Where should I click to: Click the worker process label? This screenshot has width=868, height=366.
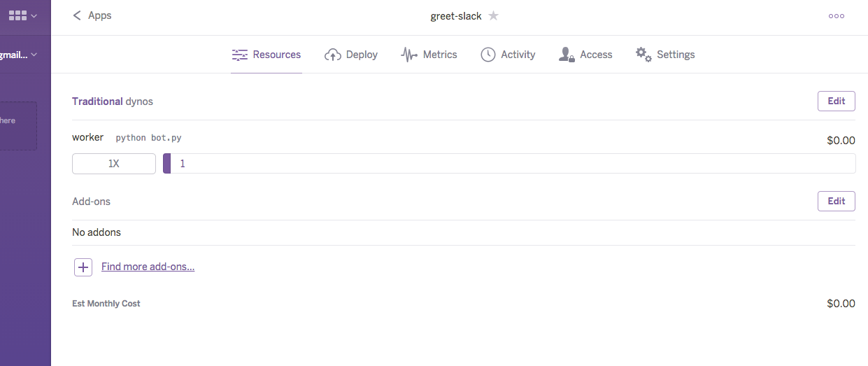coord(87,137)
